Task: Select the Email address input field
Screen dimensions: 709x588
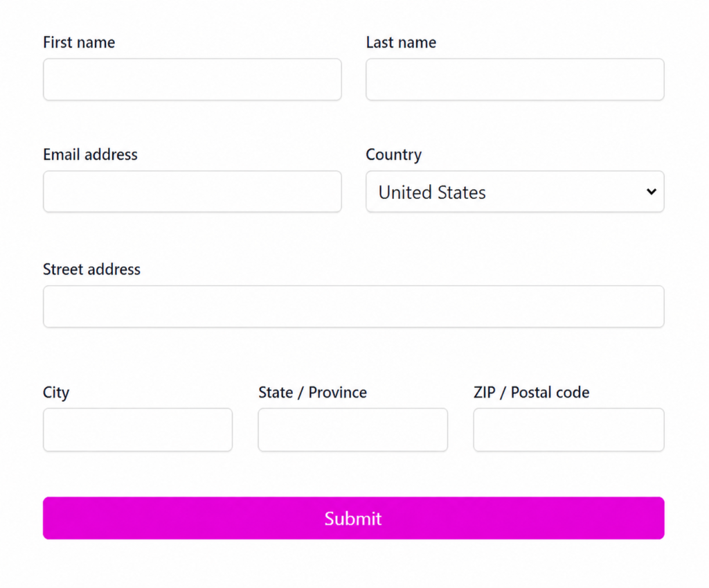Action: coord(192,191)
